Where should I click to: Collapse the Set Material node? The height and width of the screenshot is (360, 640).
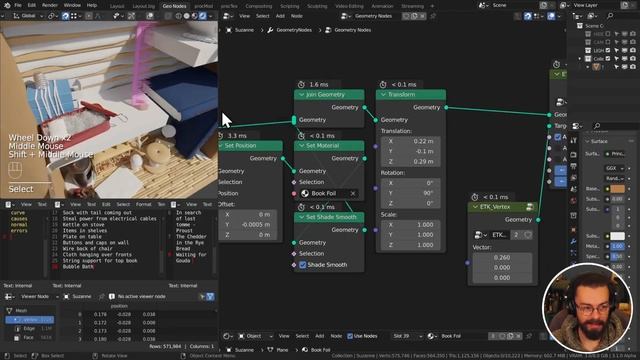[x=301, y=146]
